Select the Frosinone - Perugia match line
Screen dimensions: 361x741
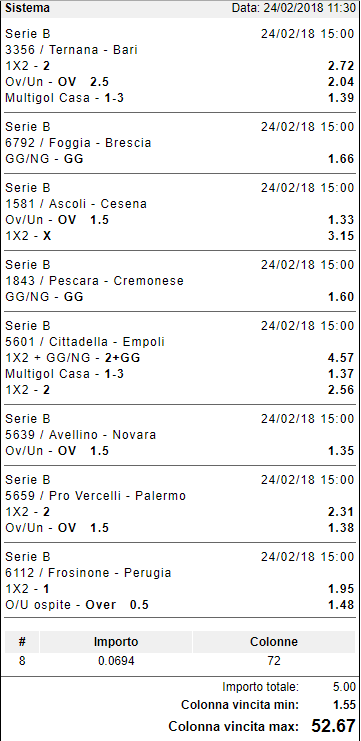coord(88,573)
